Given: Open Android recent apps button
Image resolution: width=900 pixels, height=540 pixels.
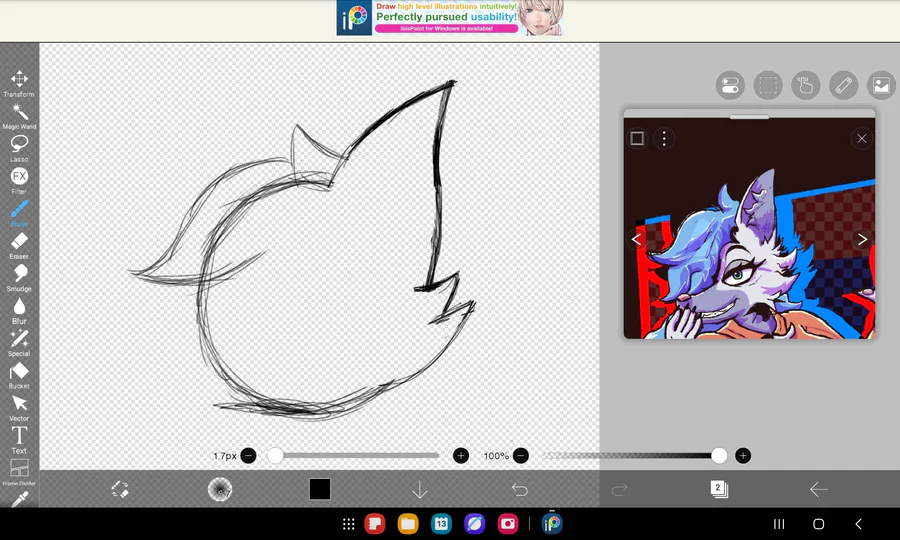Looking at the screenshot, I should click(x=779, y=524).
